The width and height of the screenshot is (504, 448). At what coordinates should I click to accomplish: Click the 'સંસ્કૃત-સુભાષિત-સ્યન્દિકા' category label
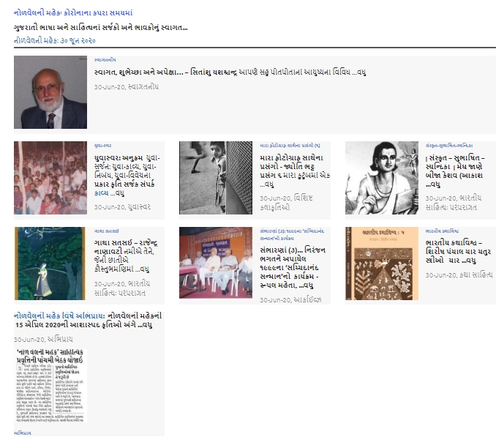tap(449, 146)
